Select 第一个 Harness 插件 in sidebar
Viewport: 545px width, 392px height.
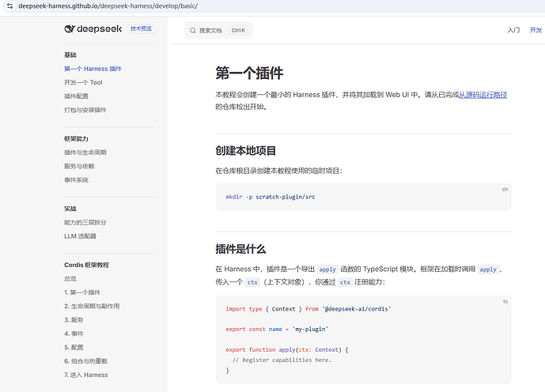click(93, 69)
